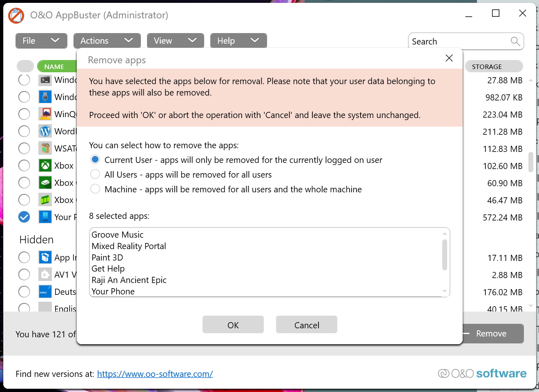Open the File dropdown menu
The width and height of the screenshot is (539, 392).
pyautogui.click(x=41, y=41)
